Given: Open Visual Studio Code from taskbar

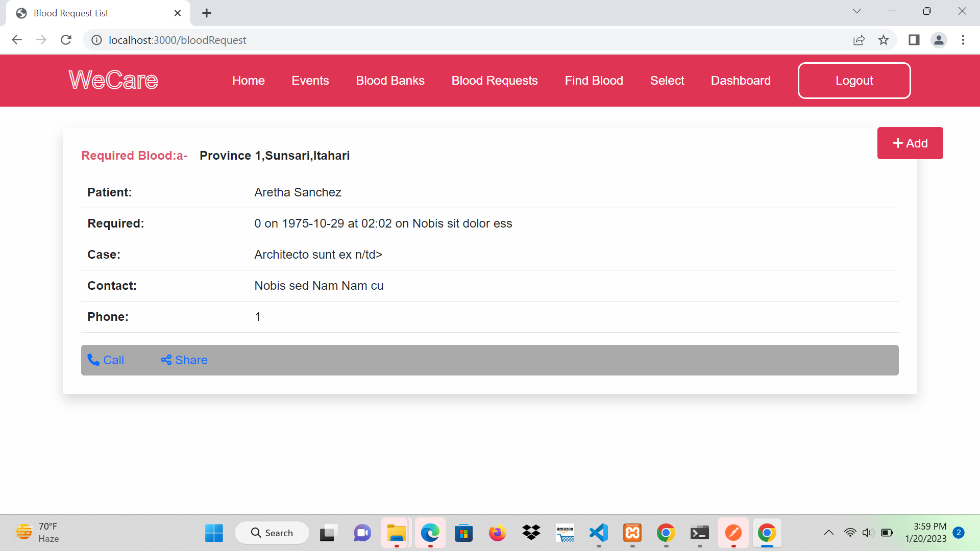Looking at the screenshot, I should 599,533.
